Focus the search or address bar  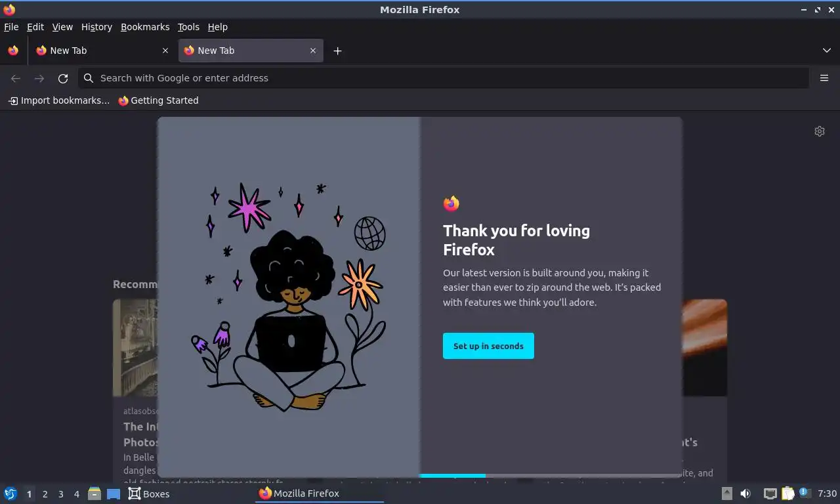(x=444, y=78)
